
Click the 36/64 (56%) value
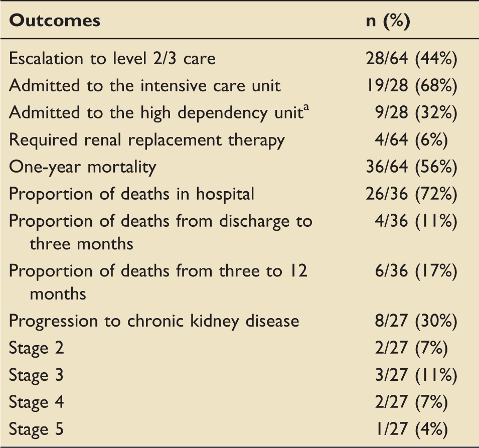[411, 167]
